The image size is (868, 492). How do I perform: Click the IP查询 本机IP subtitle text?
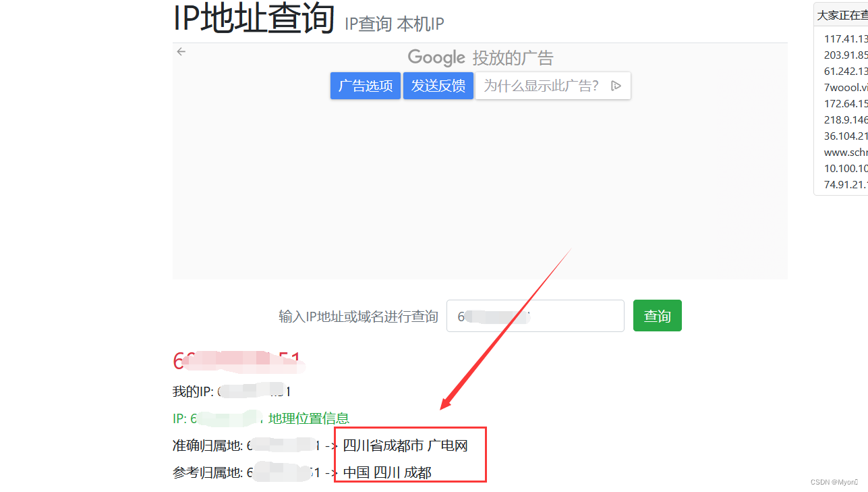395,24
